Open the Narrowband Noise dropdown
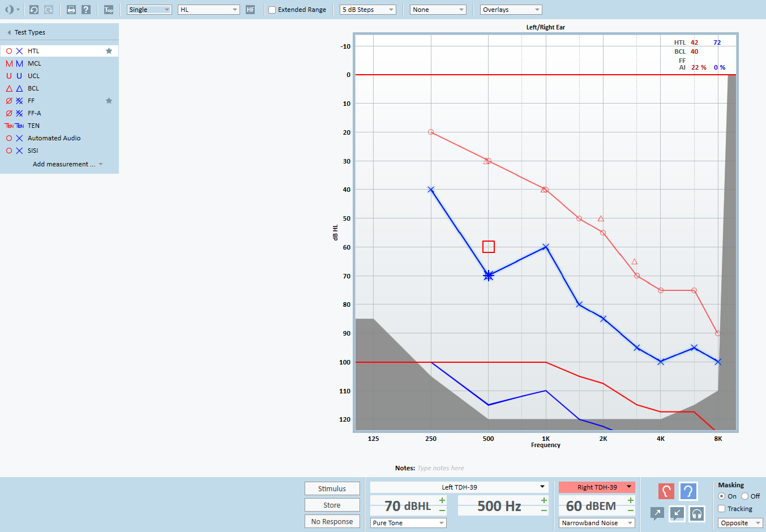The width and height of the screenshot is (766, 532). [x=597, y=523]
